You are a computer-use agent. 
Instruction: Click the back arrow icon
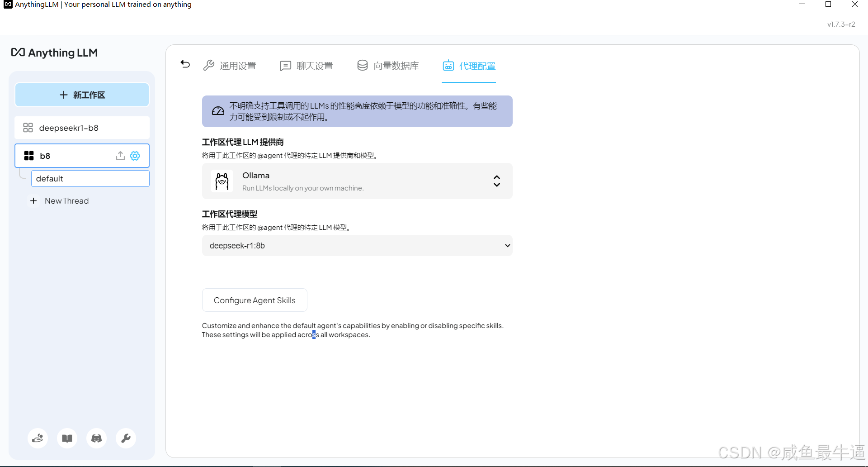click(185, 64)
